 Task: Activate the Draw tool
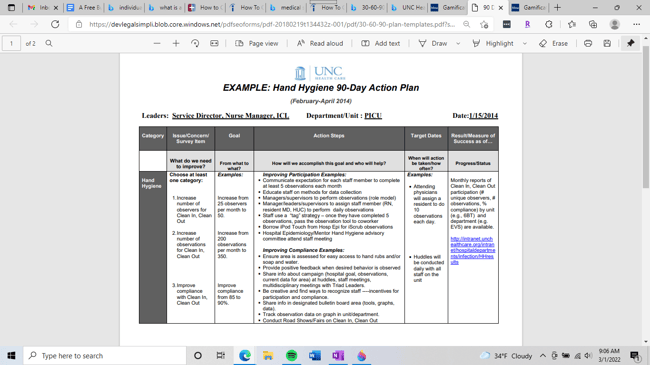pyautogui.click(x=433, y=43)
